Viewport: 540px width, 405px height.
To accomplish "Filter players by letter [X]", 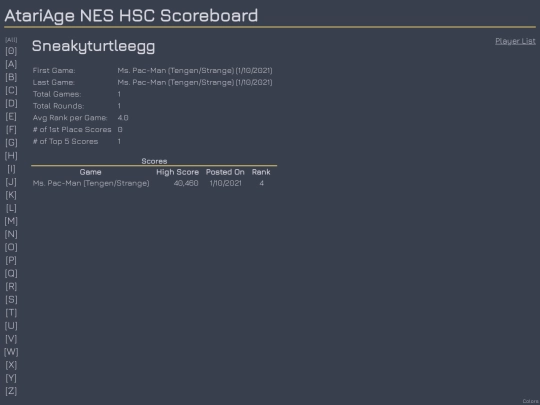I will pyautogui.click(x=11, y=365).
